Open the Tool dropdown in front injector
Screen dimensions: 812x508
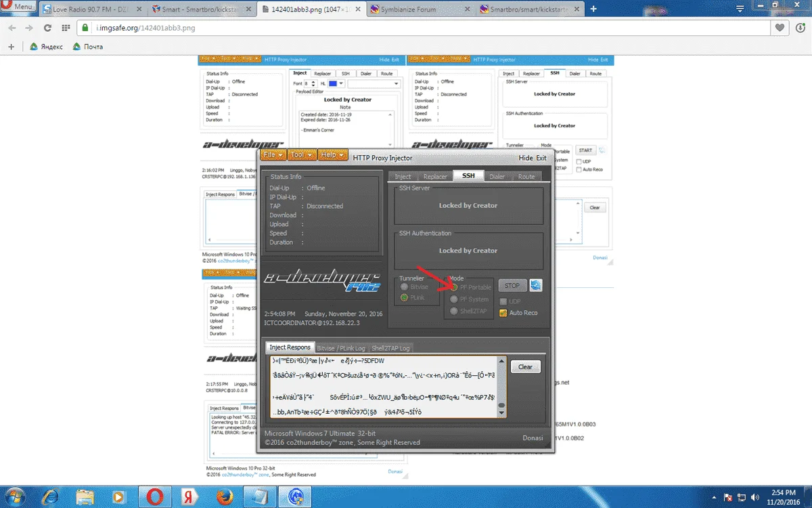(302, 155)
